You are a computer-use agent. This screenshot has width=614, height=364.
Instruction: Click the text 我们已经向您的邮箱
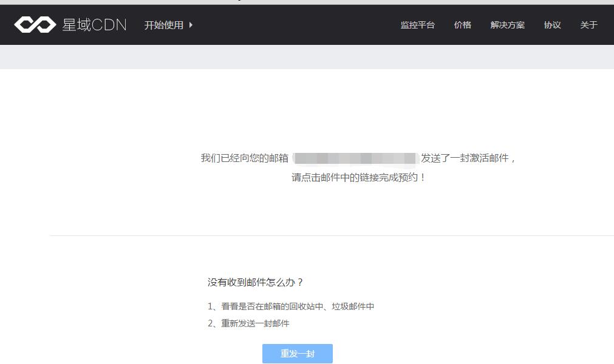(x=245, y=158)
